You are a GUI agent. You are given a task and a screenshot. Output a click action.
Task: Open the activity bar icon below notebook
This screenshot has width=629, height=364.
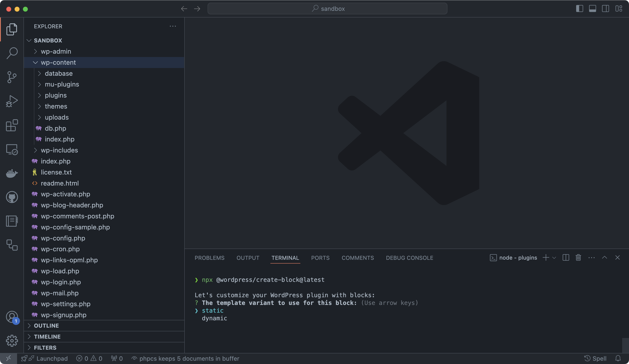(12, 245)
